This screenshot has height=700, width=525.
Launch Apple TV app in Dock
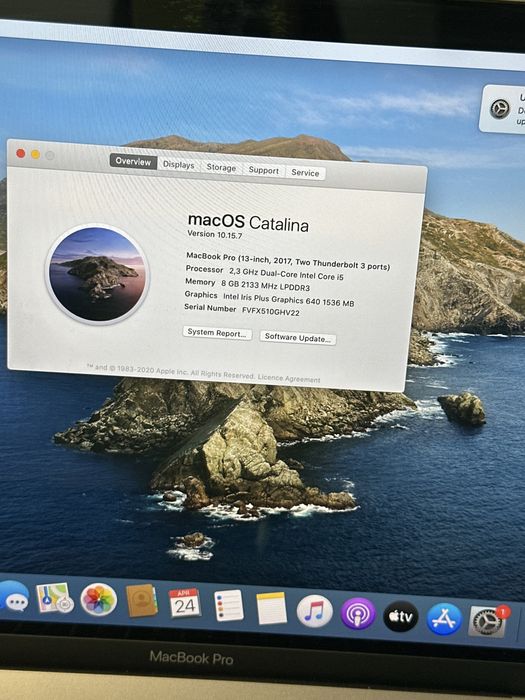point(401,617)
